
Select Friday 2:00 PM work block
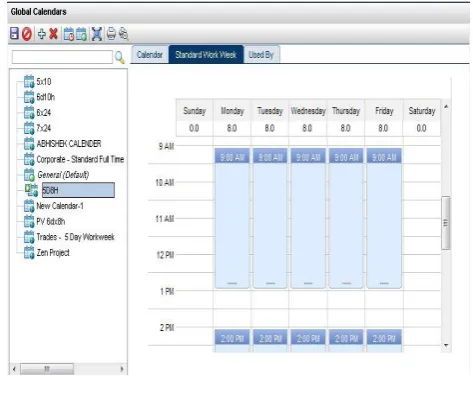[x=384, y=341]
